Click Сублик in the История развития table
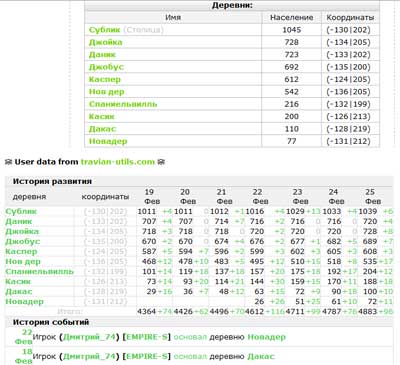This screenshot has height=365, width=400. pyautogui.click(x=21, y=211)
